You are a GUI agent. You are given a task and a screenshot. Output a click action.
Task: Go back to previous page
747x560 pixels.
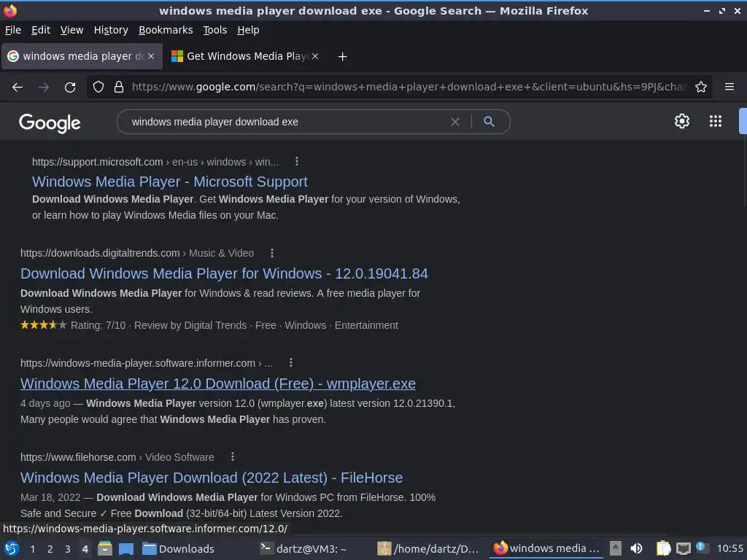tap(18, 87)
